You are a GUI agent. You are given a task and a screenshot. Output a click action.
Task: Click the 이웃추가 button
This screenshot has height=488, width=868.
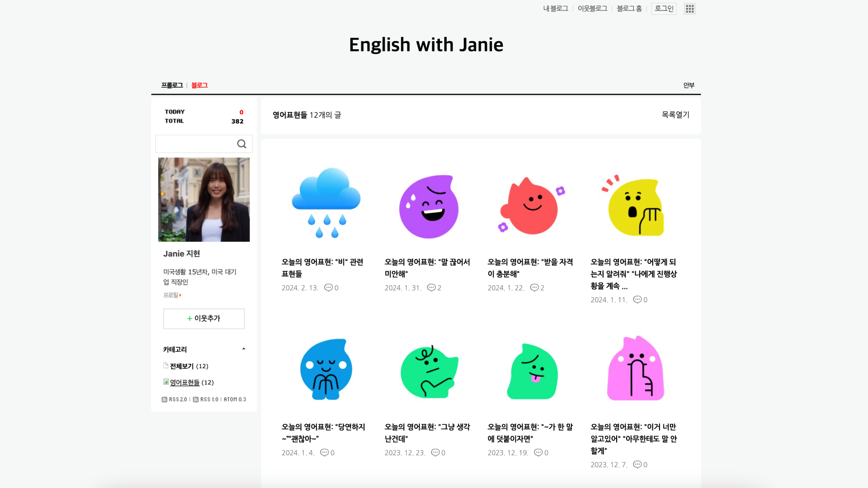point(204,319)
